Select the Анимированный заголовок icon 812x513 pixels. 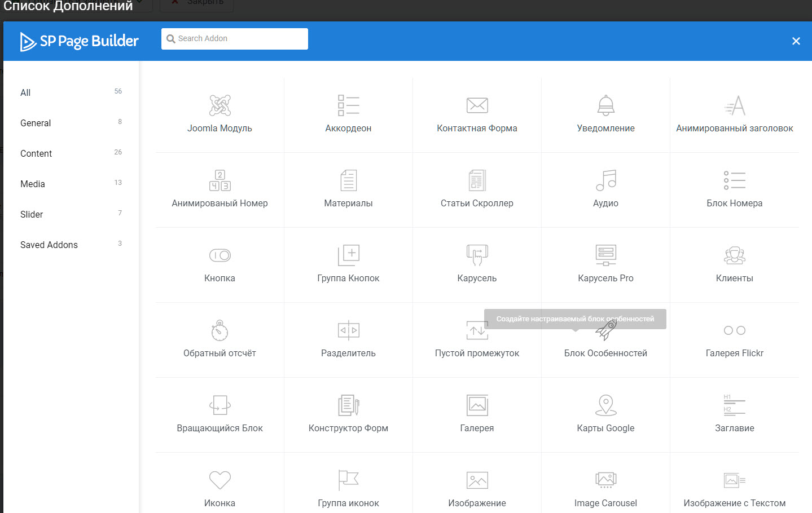(735, 105)
